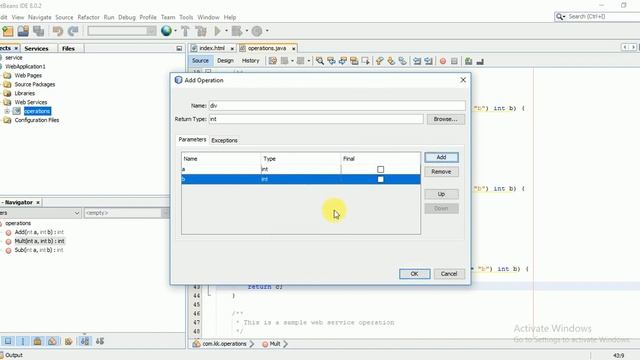Click the Up button to reorder parameter
Screen dimensions: 640x360
pyautogui.click(x=441, y=194)
